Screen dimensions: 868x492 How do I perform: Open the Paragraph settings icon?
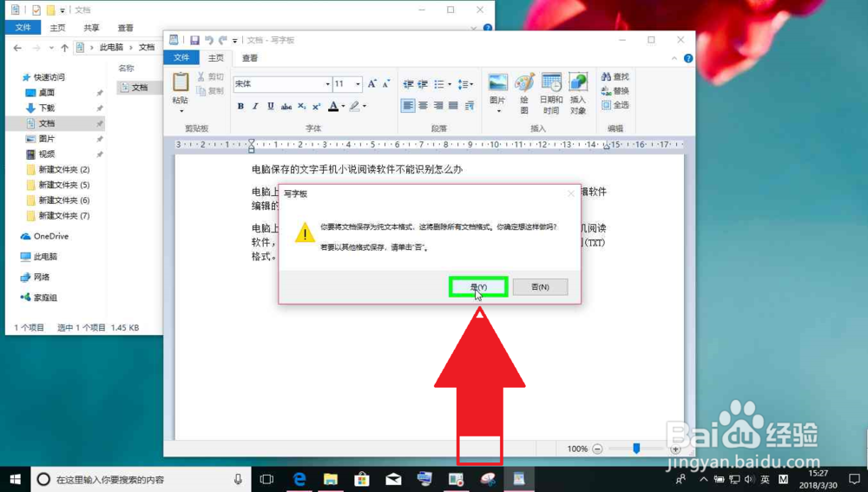[470, 105]
